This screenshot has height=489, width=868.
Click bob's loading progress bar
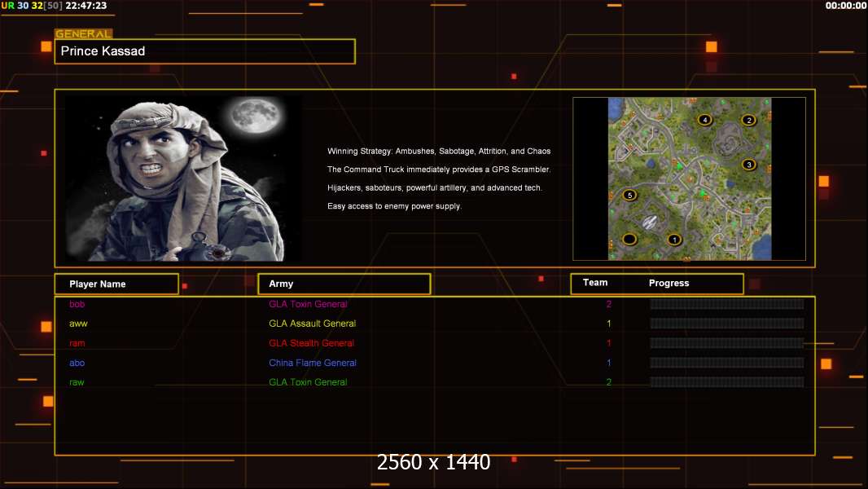point(727,304)
